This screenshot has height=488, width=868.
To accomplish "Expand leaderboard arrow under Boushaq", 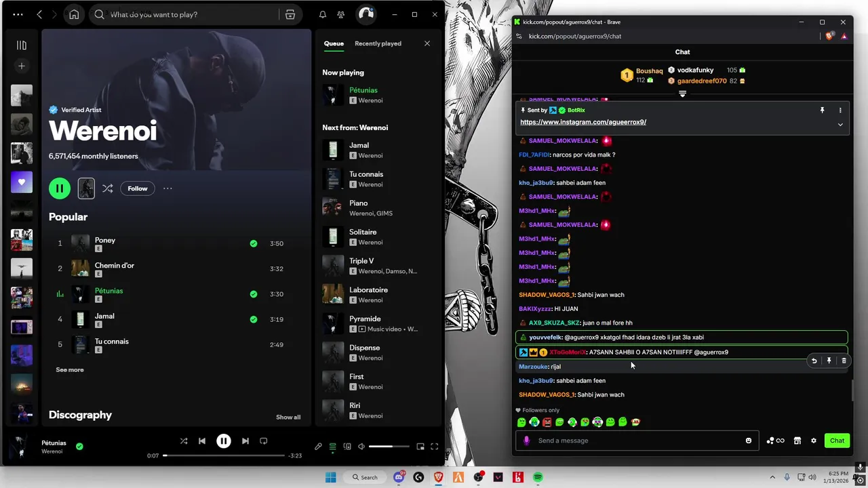I will [682, 94].
